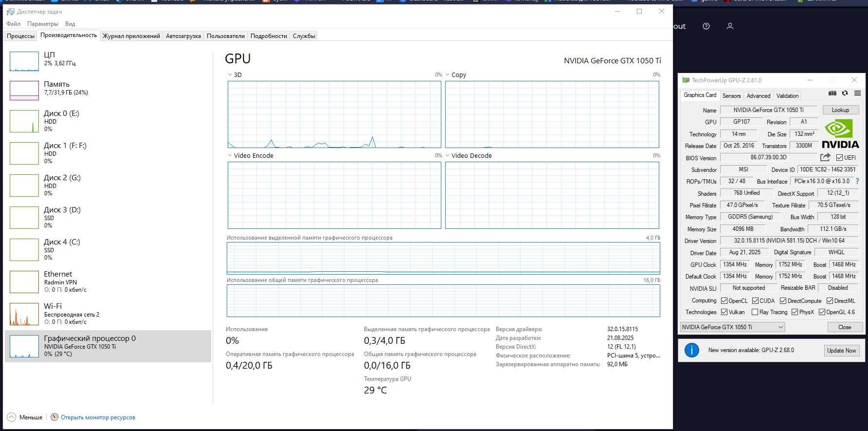This screenshot has width=868, height=431.
Task: Select Диск 1 (F: F:) in the sidebar
Action: pos(108,153)
